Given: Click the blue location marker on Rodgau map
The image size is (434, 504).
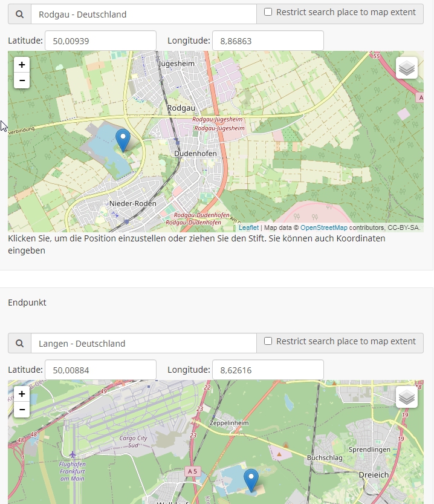Looking at the screenshot, I should (x=123, y=139).
